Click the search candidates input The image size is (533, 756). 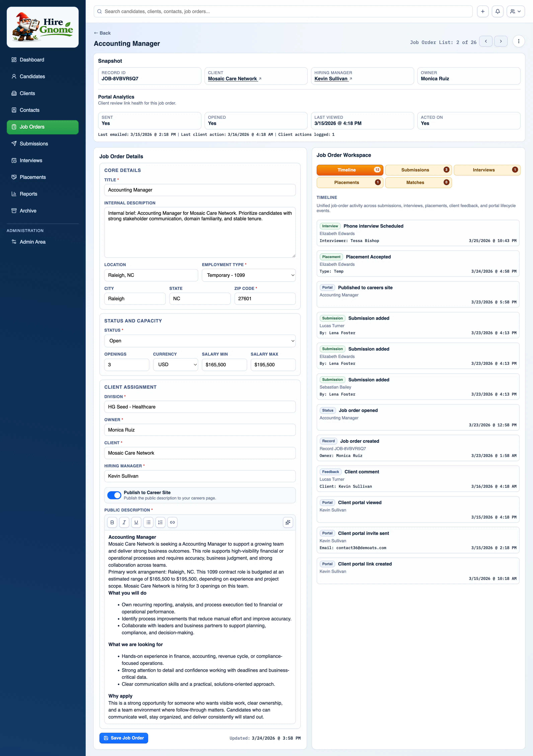click(x=283, y=12)
